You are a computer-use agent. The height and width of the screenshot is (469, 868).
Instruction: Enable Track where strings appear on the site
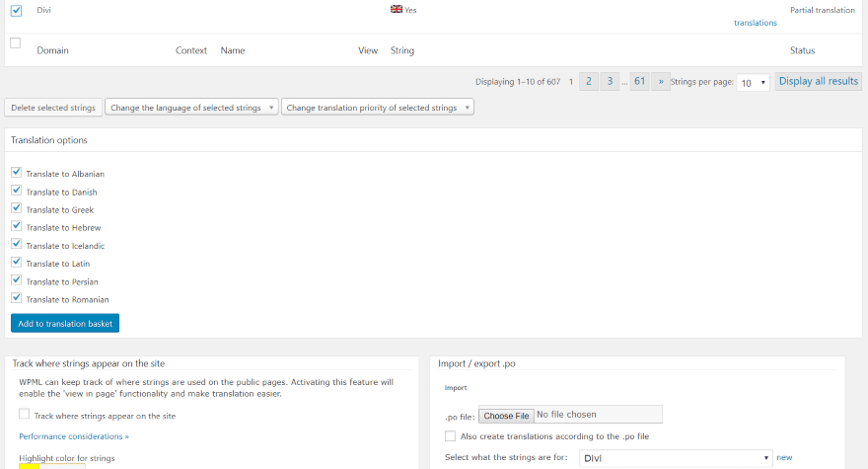pos(25,415)
